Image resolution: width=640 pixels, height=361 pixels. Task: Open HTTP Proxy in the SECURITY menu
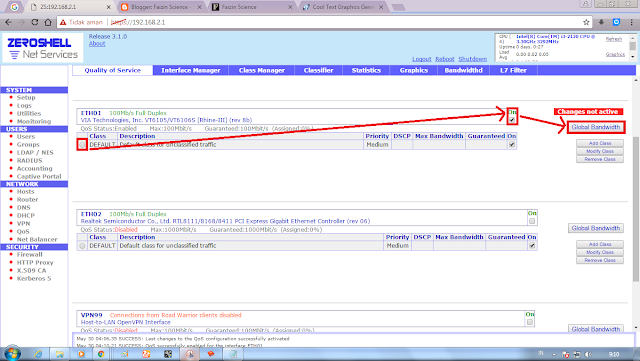tap(35, 263)
